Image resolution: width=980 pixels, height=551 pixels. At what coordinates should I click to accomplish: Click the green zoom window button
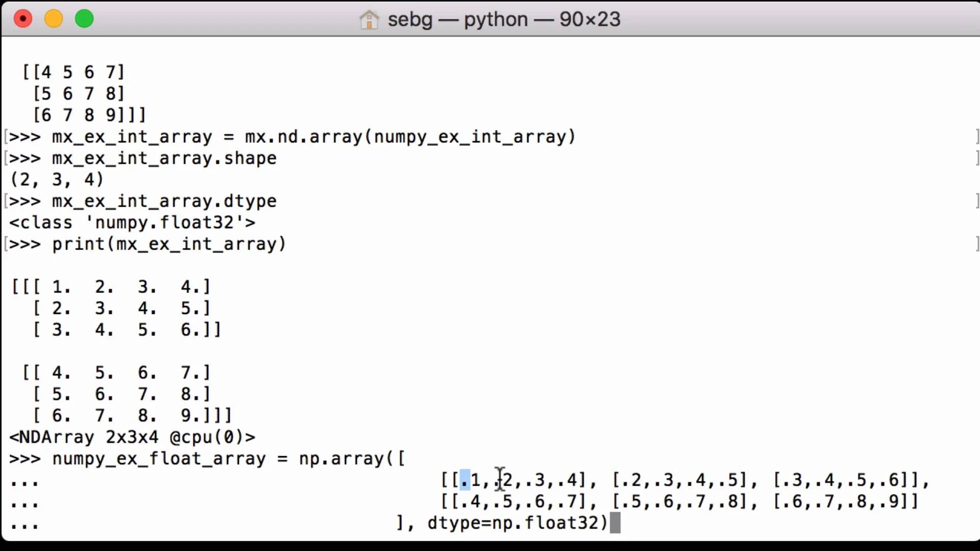[x=84, y=19]
